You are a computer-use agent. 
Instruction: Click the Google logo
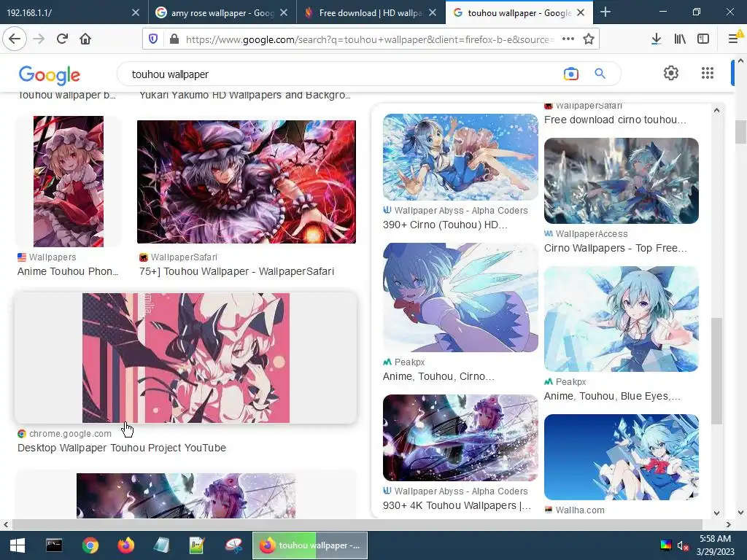[x=50, y=75]
